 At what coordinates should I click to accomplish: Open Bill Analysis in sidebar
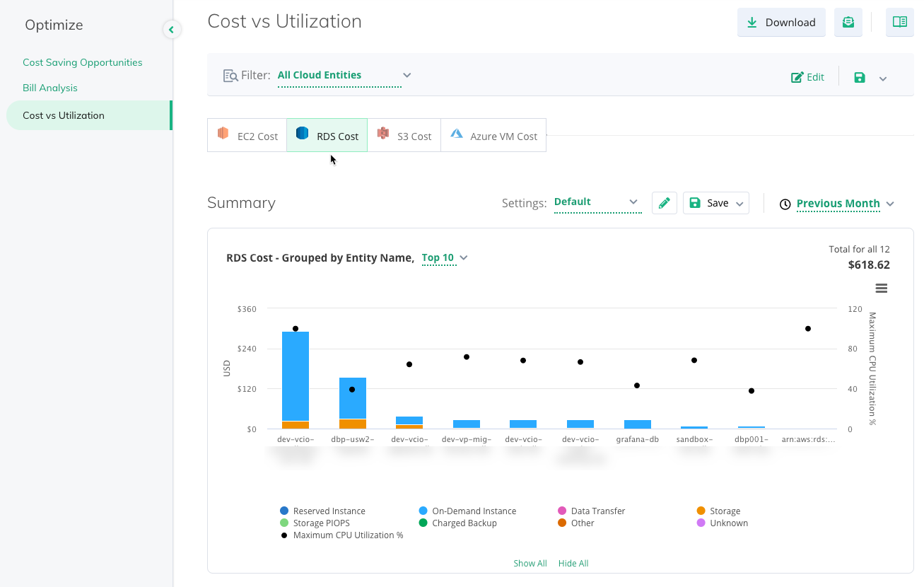pos(50,88)
